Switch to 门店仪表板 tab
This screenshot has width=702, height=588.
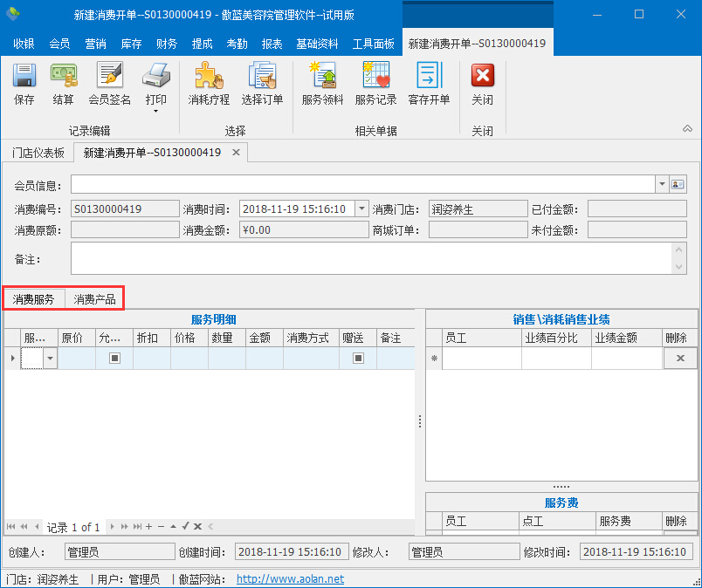[38, 153]
